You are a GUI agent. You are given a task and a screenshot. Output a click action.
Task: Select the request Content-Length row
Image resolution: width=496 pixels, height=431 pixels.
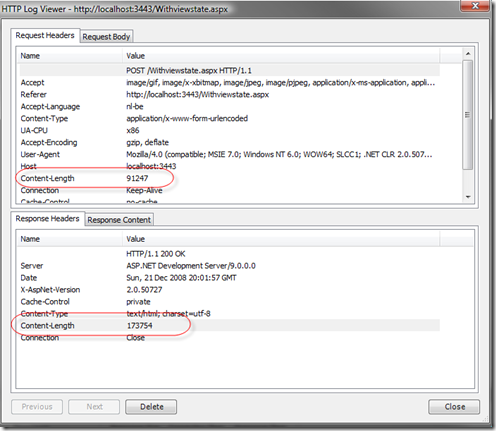coord(229,178)
